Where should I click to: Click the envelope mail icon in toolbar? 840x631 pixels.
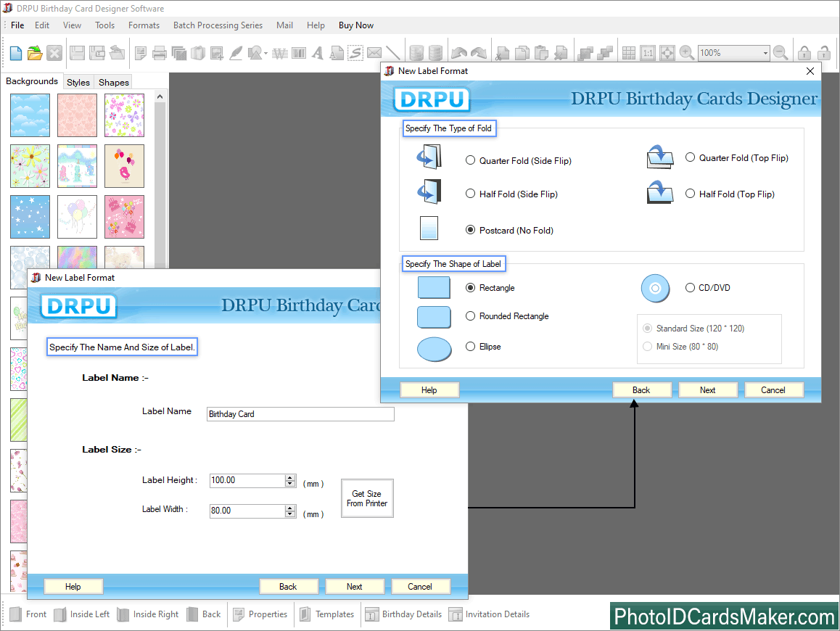coord(374,53)
